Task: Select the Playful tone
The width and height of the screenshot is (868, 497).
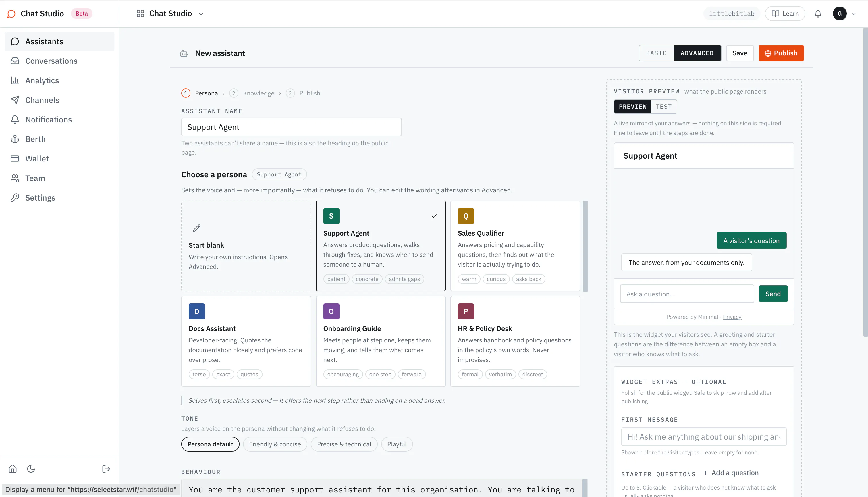Action: [x=397, y=444]
